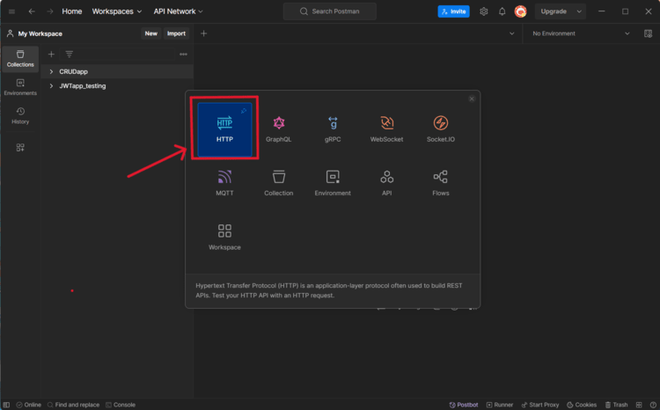Image resolution: width=660 pixels, height=410 pixels.
Task: Open Postbot in the status bar
Action: (463, 405)
